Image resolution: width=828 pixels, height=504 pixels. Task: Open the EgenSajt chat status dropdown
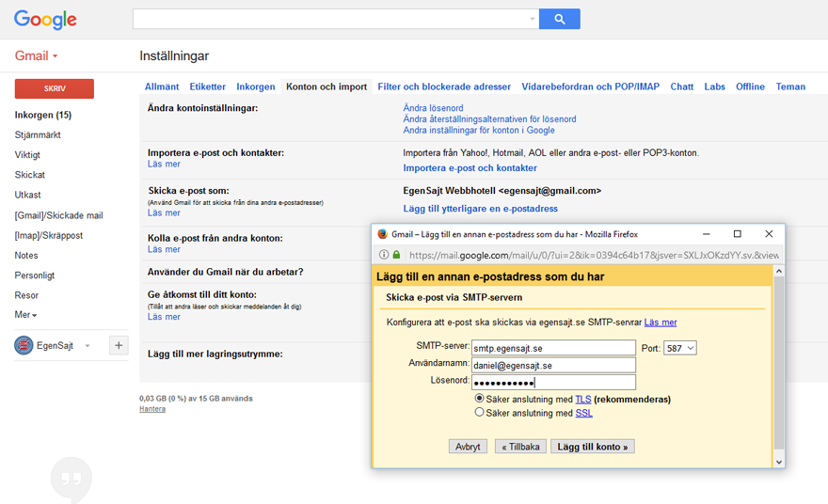click(88, 346)
